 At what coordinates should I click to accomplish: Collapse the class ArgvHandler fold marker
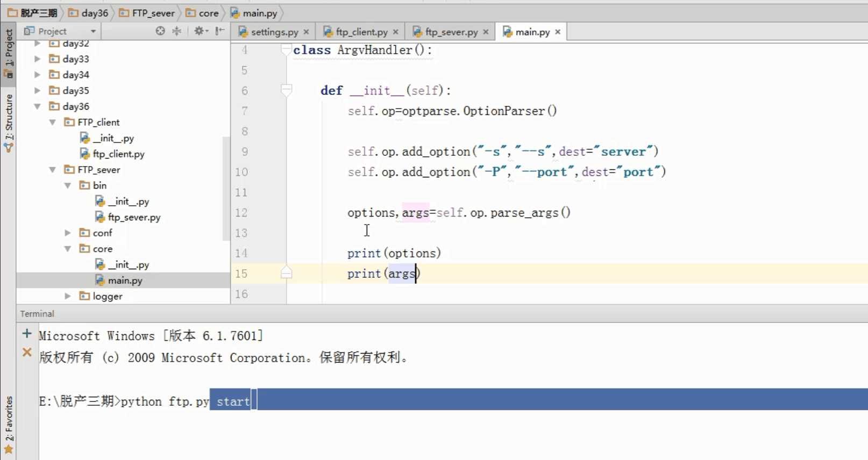(286, 50)
